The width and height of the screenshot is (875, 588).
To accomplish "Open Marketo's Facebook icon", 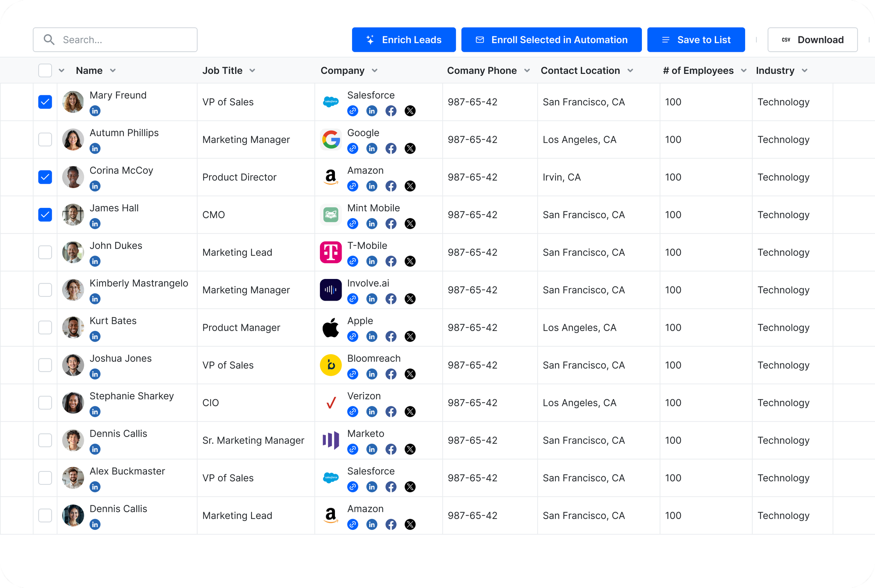I will 391,449.
